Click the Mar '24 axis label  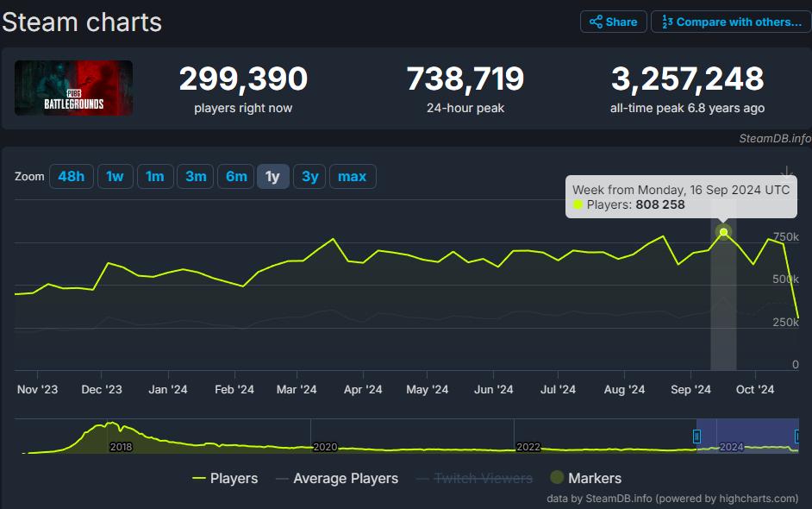(x=297, y=389)
